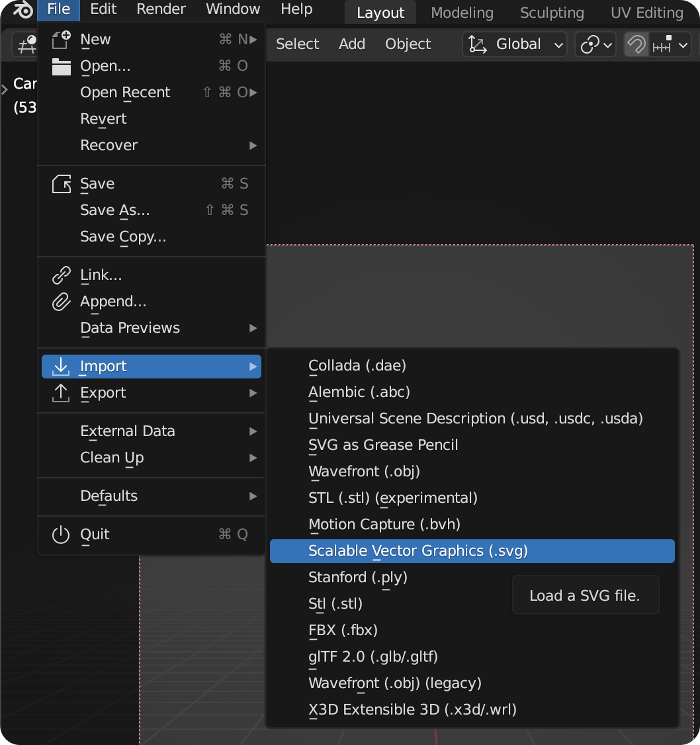Open the viewport Object menu
Image resolution: width=700 pixels, height=745 pixels.
point(408,44)
